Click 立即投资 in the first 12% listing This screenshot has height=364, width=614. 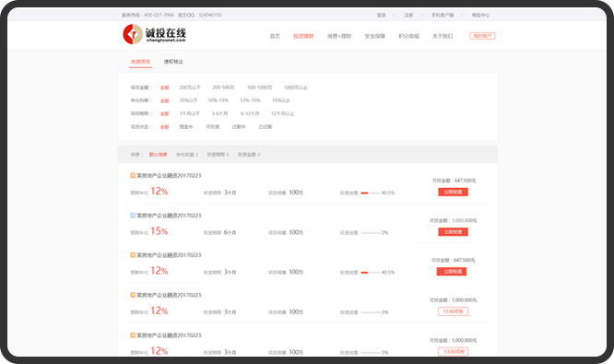pos(453,193)
